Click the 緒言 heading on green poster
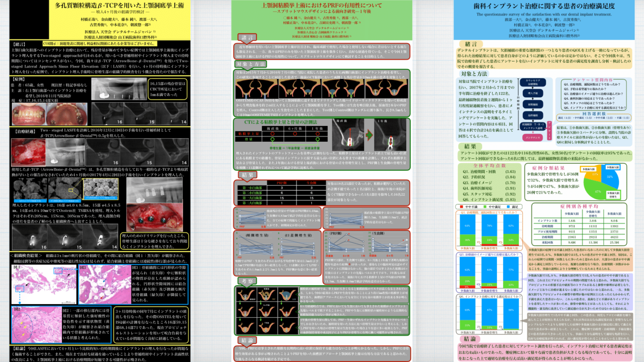 click(248, 38)
